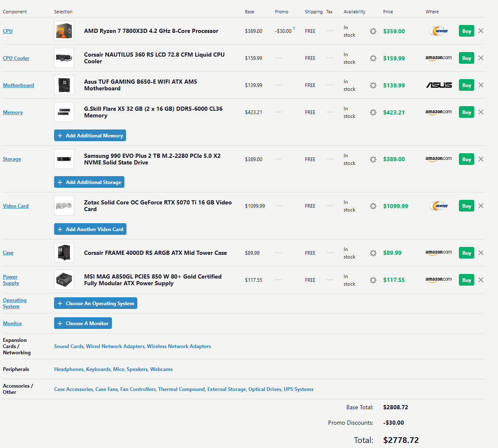Click the Amazon logo in the Case row

[x=438, y=252]
